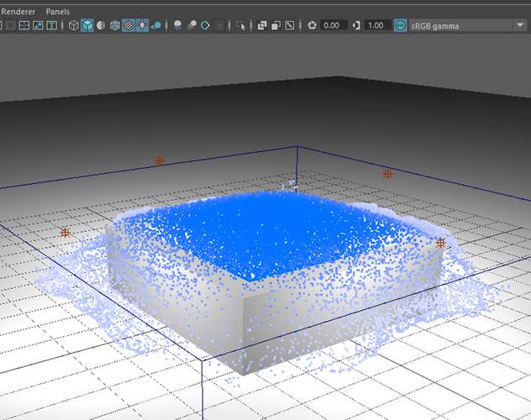Toggle Use All Lights bulb icon

(142, 25)
